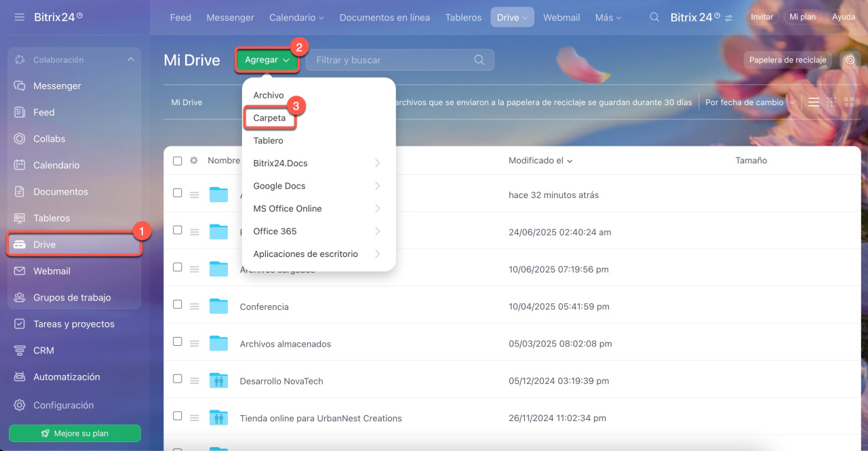Select the Archivos almacenados checkbox
Screen dimensions: 868x451
coord(178,342)
